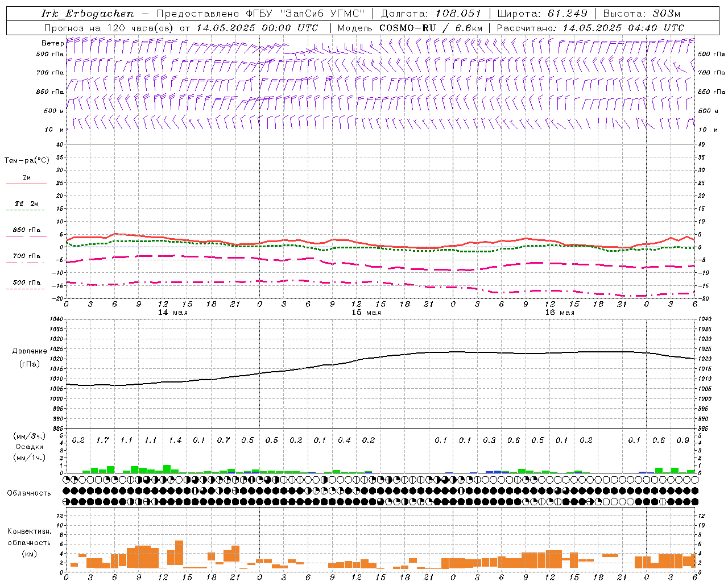
Task: Click the left 10 м wind level label
Action: (55, 130)
